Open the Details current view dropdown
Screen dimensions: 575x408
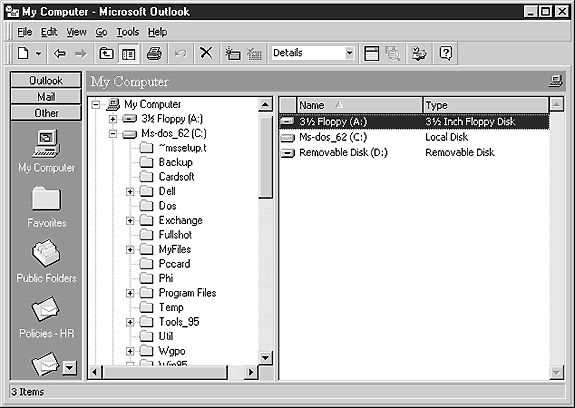click(349, 53)
